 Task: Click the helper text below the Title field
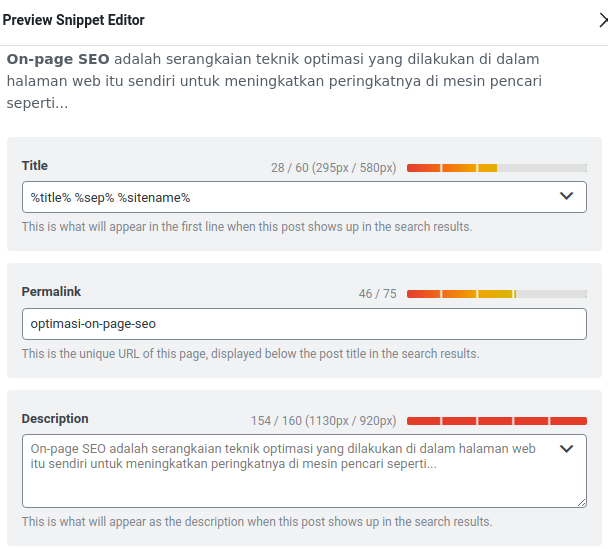click(x=246, y=227)
